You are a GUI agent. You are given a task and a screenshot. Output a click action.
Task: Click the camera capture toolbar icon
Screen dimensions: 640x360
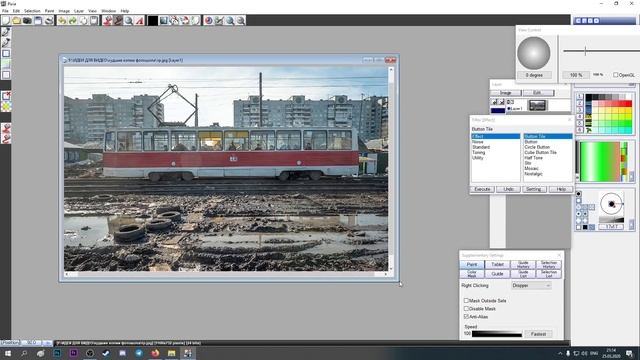27,20
